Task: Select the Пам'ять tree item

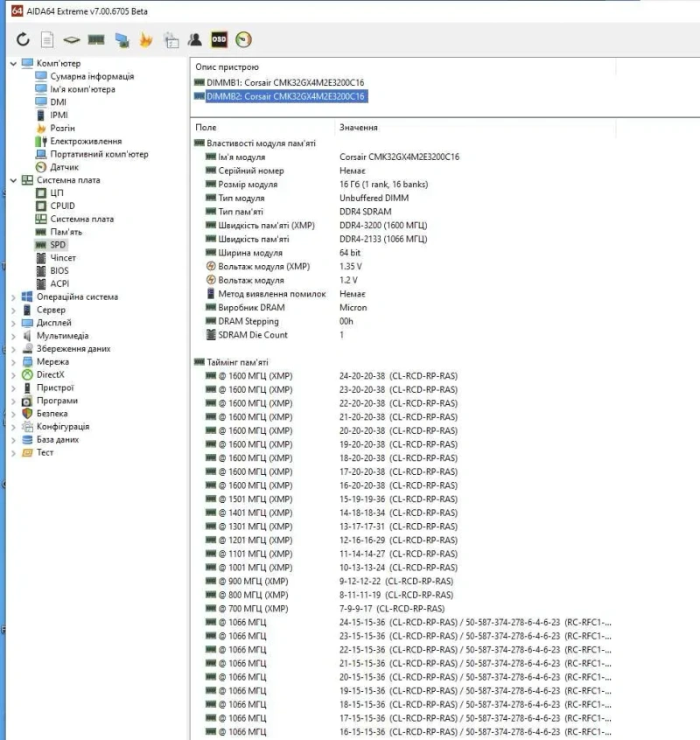Action: (66, 232)
